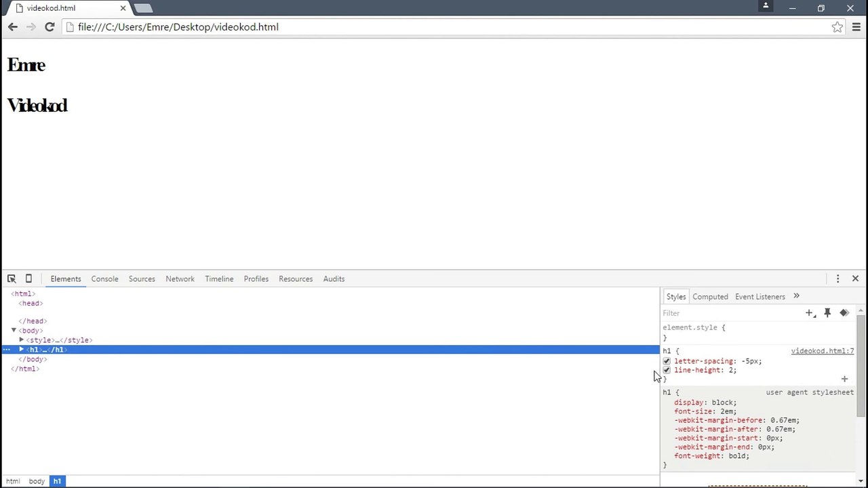Viewport: 868px width, 488px height.
Task: Expand the style element node
Action: click(22, 340)
